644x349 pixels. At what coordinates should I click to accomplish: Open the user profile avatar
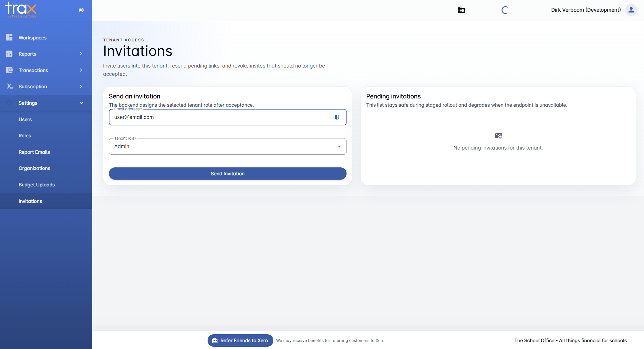(631, 10)
